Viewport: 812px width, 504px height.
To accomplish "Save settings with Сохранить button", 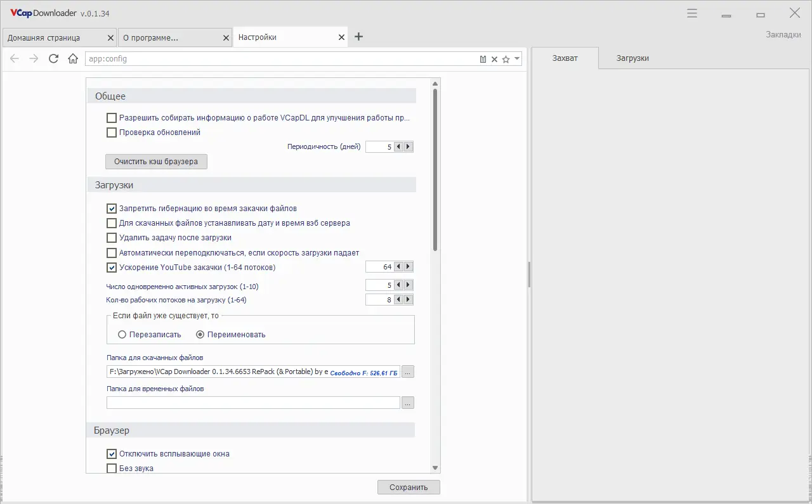I will 409,488.
